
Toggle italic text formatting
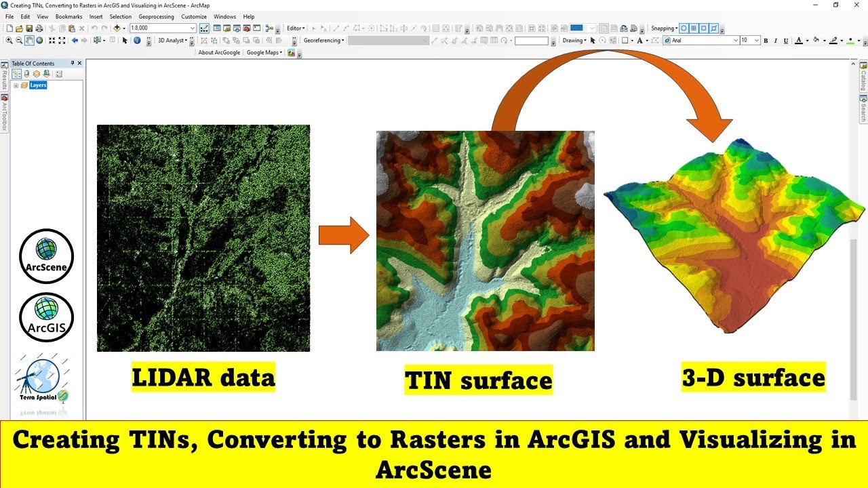(x=776, y=41)
